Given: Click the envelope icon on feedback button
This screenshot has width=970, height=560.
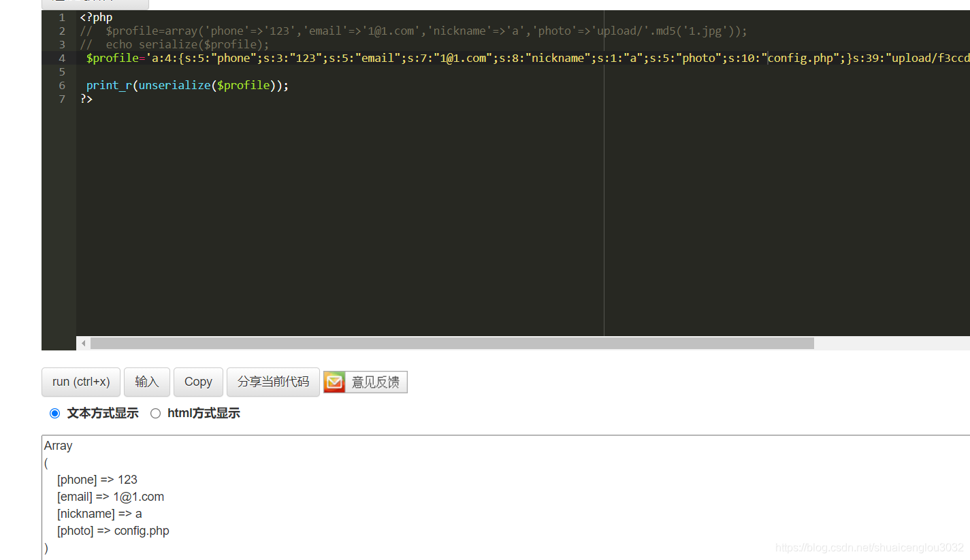Looking at the screenshot, I should [334, 382].
